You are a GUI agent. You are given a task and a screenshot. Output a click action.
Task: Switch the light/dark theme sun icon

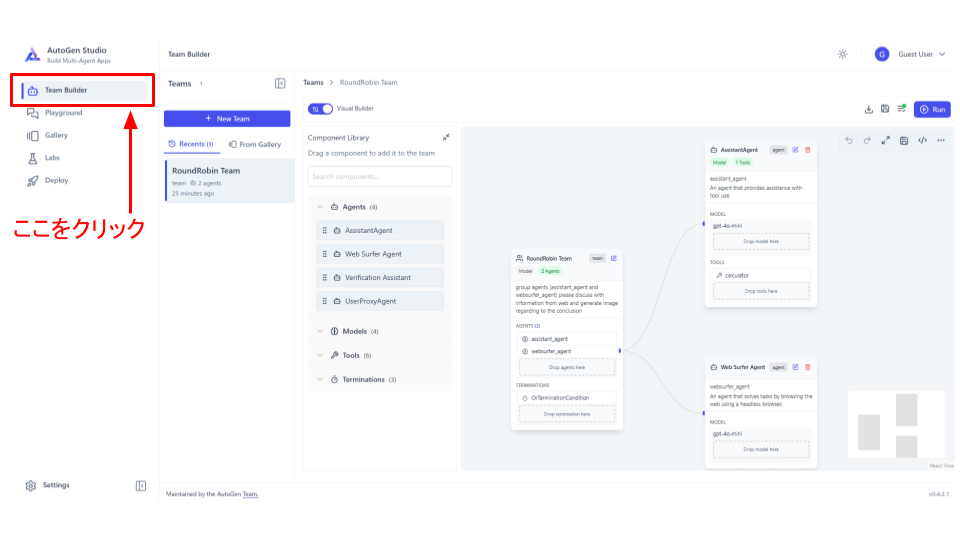point(842,54)
